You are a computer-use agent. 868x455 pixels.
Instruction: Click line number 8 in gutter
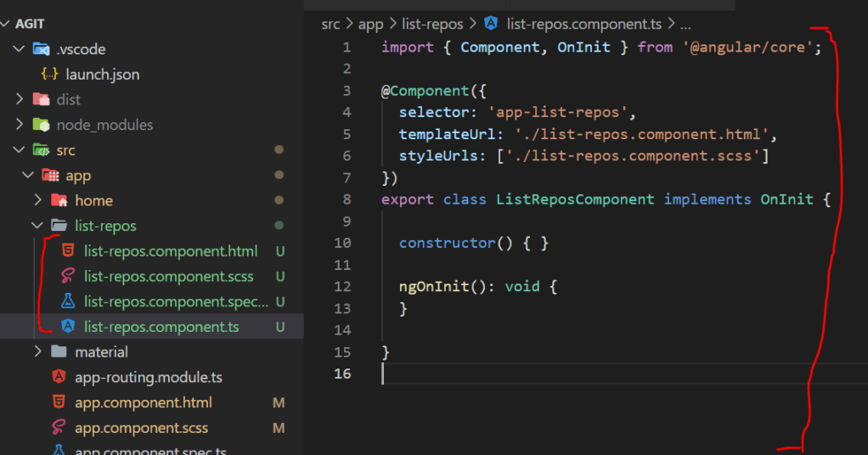pyautogui.click(x=346, y=199)
